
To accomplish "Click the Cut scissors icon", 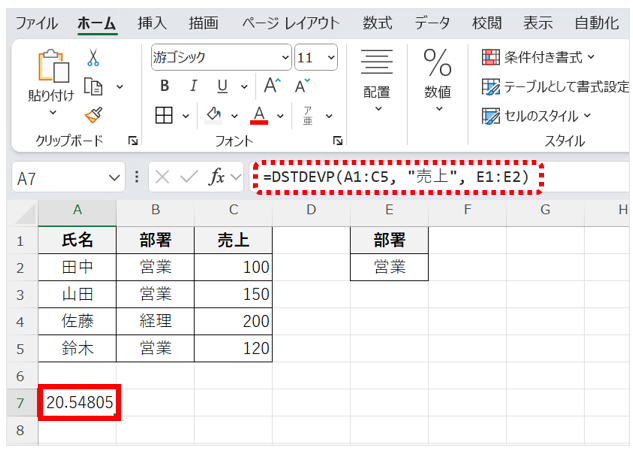I will click(94, 58).
